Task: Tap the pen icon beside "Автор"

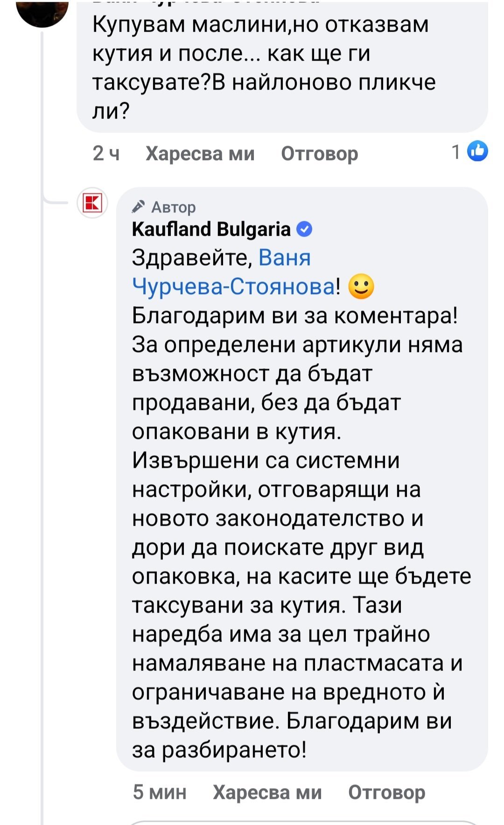Action: coord(139,206)
